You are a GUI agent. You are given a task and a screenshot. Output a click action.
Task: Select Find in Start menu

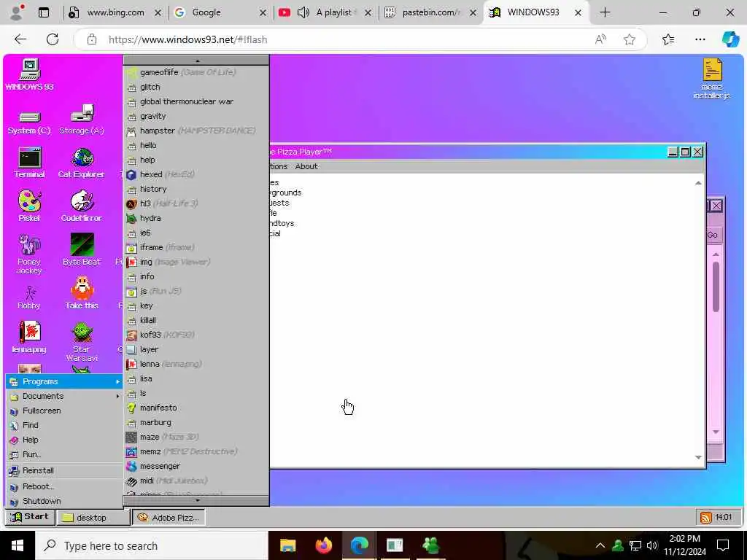coord(64,425)
